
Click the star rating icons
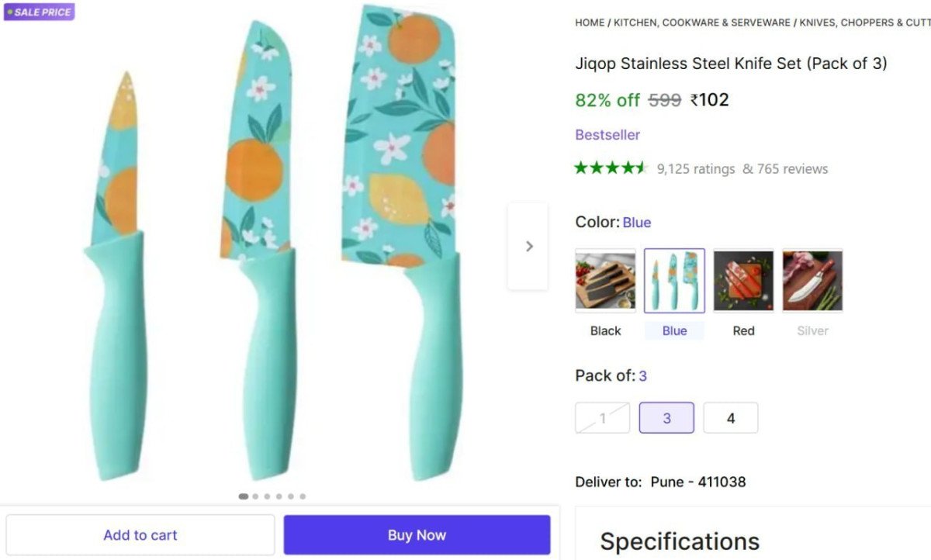point(610,167)
